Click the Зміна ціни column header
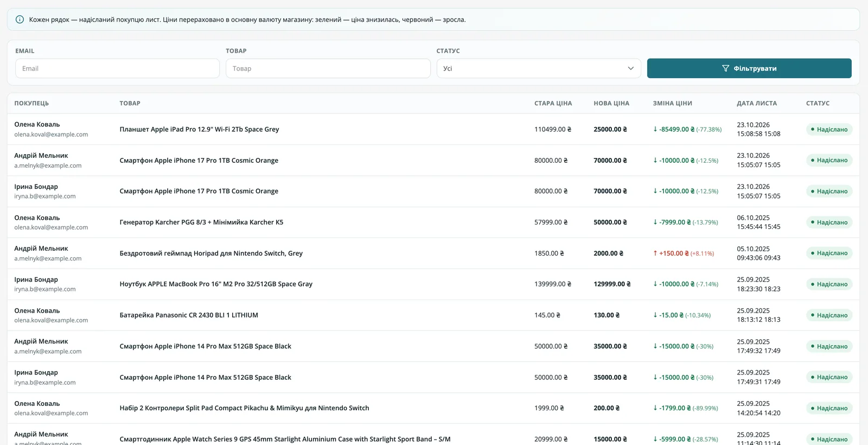 [672, 103]
